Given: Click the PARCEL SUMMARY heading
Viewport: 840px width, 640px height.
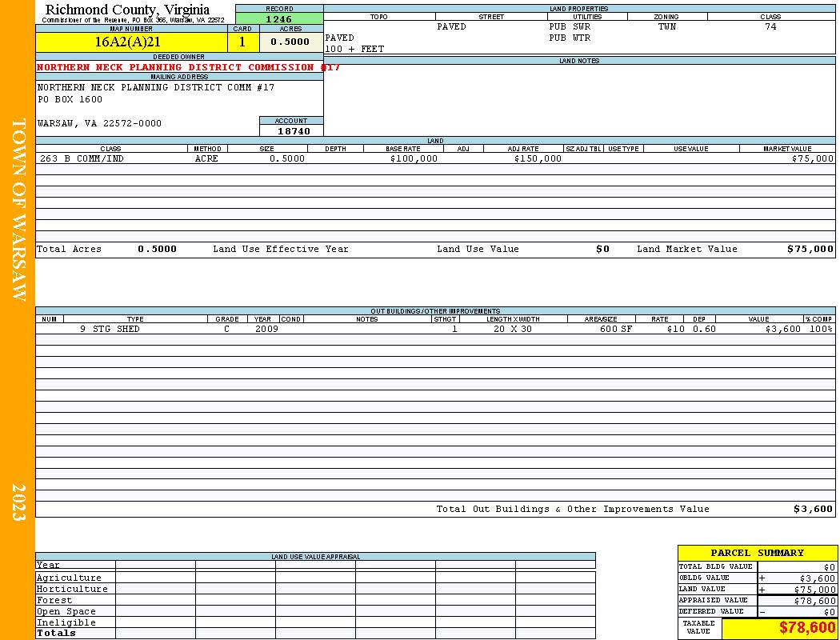Looking at the screenshot, I should 757,553.
